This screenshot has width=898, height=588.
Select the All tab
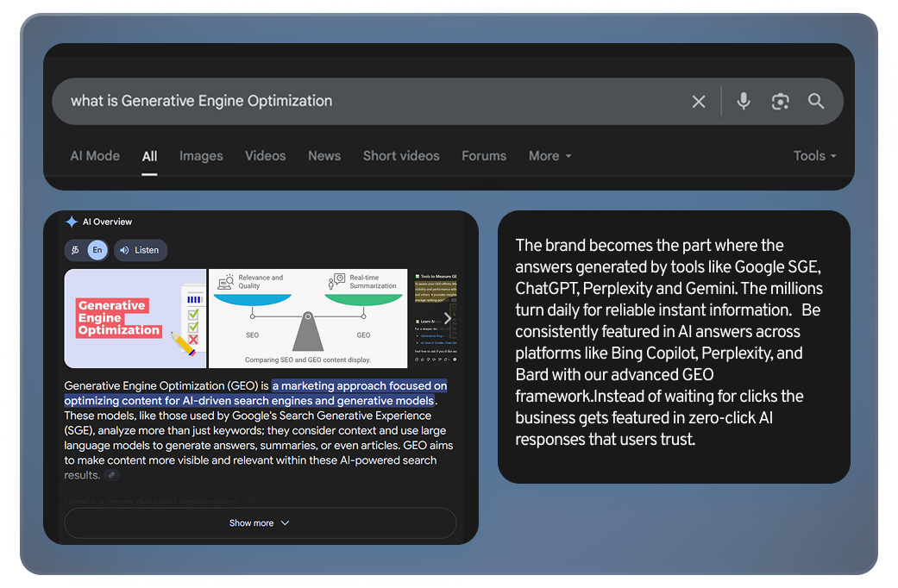coord(149,156)
